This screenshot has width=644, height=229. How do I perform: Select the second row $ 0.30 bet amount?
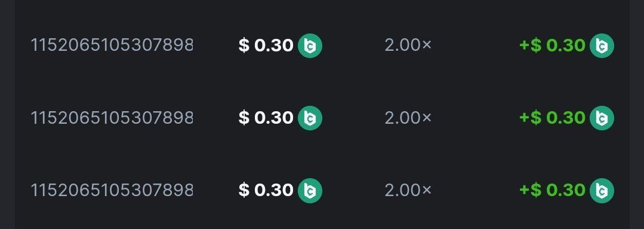(x=266, y=118)
